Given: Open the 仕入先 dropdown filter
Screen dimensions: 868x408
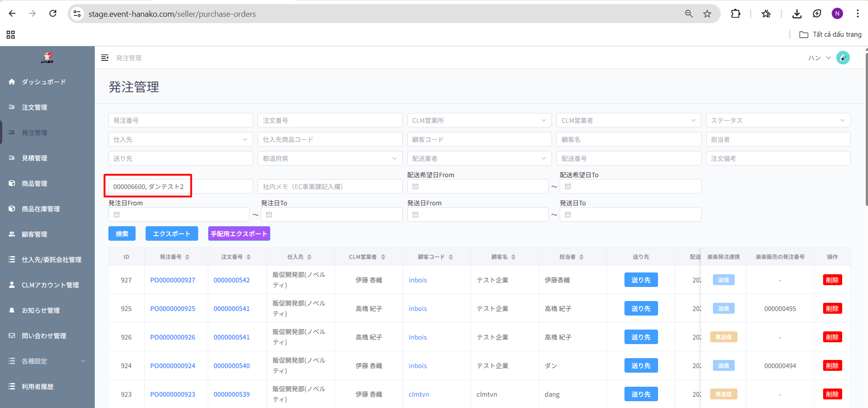Looking at the screenshot, I should tap(180, 139).
